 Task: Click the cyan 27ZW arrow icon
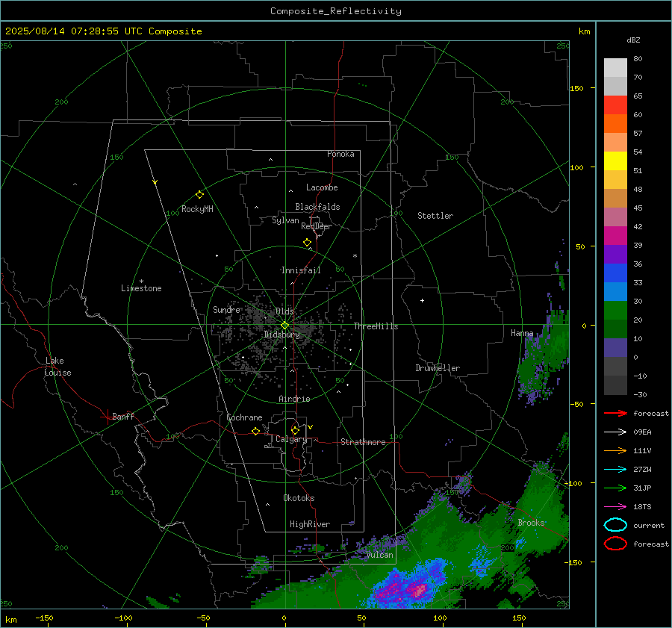pyautogui.click(x=615, y=470)
